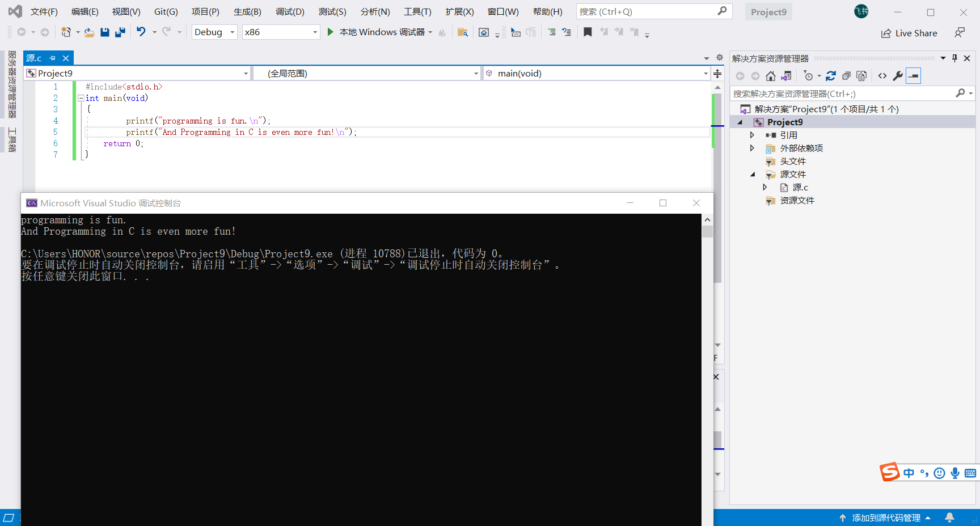Toggle the Preview Selected Items button in Solution Explorer
The height and width of the screenshot is (526, 980).
914,76
